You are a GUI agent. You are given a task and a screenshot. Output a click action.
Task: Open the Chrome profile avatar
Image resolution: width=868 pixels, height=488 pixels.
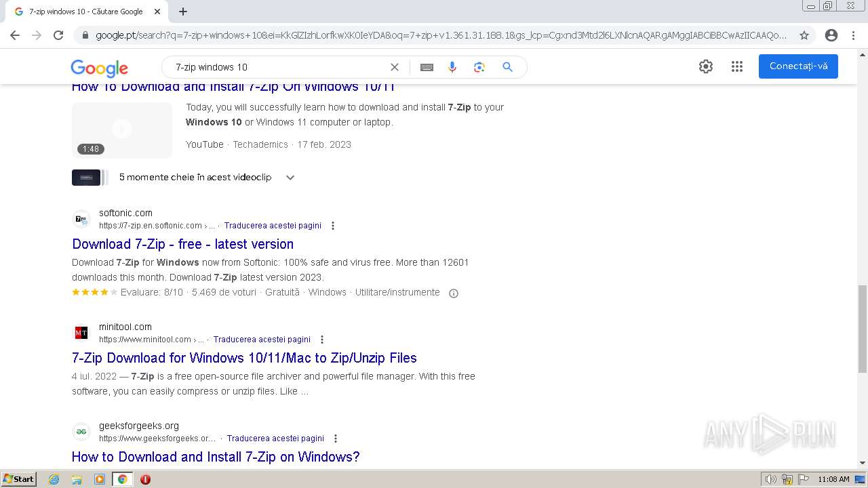click(x=831, y=35)
